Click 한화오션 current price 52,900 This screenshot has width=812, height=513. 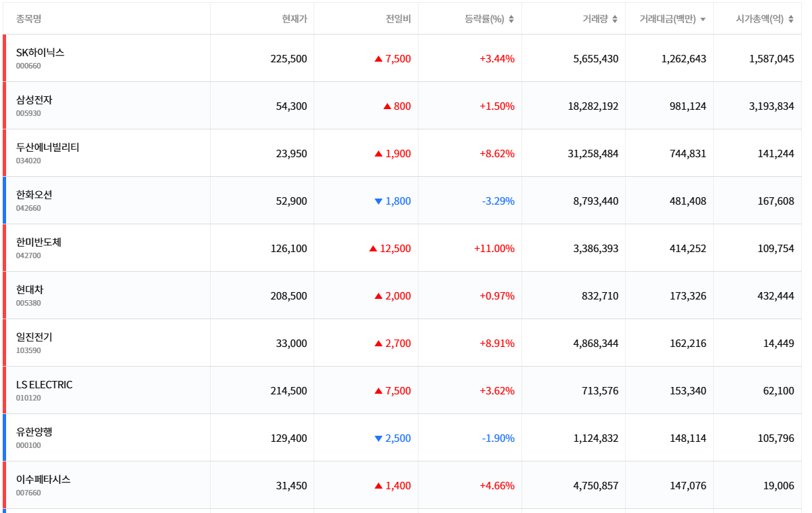292,201
